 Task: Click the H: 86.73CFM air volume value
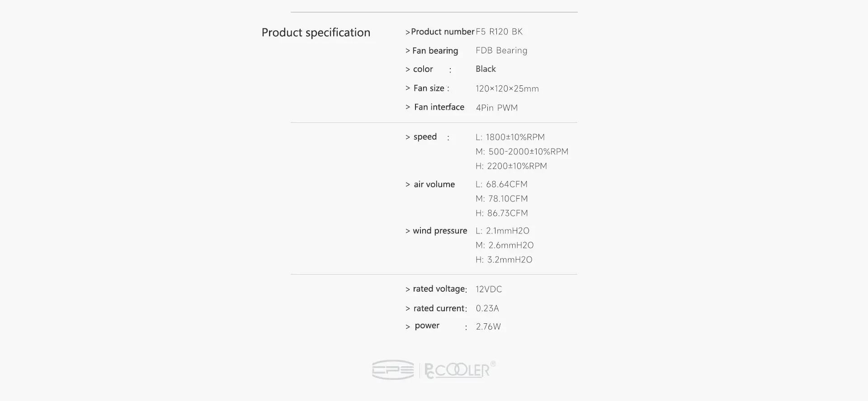click(x=501, y=213)
